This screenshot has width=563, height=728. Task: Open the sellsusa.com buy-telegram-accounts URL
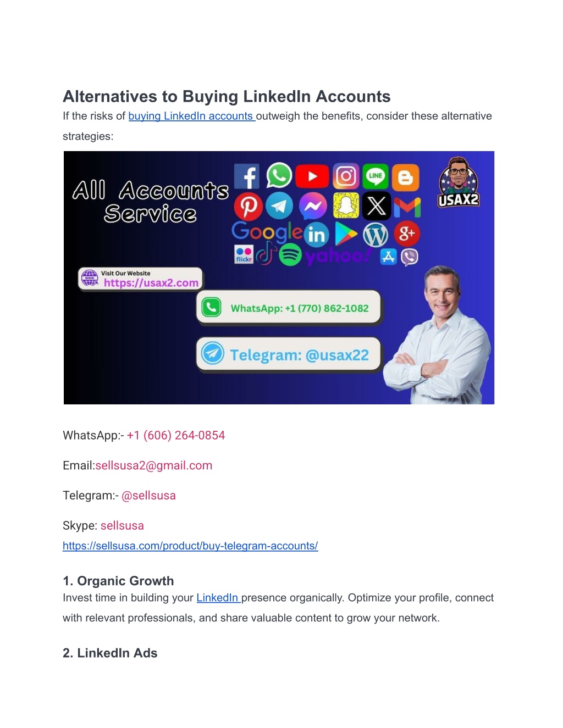coord(190,546)
